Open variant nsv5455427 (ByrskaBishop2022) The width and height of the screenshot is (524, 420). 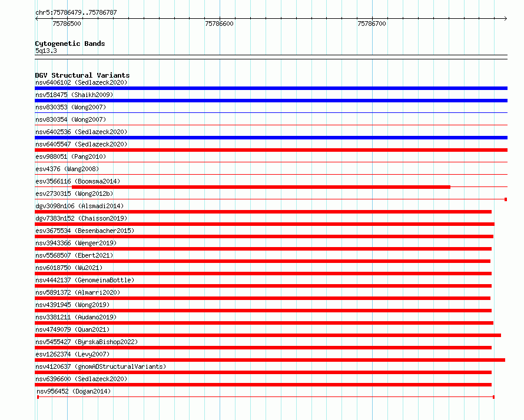pyautogui.click(x=87, y=342)
